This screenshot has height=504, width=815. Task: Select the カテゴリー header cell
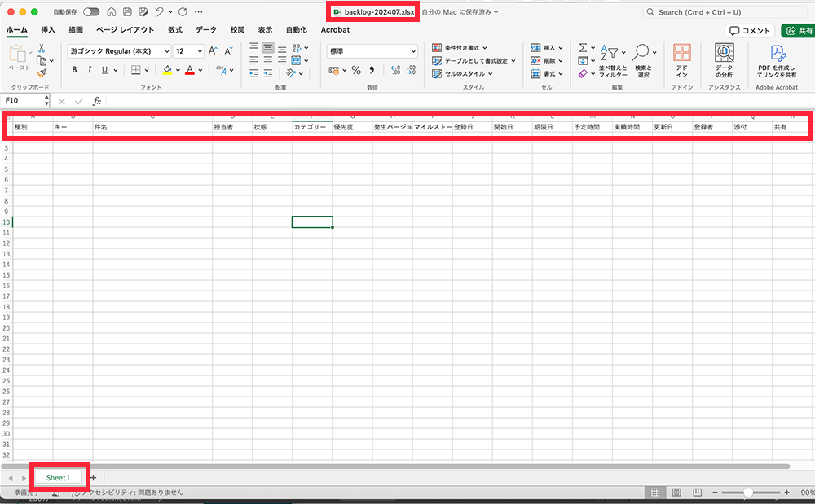coord(312,127)
